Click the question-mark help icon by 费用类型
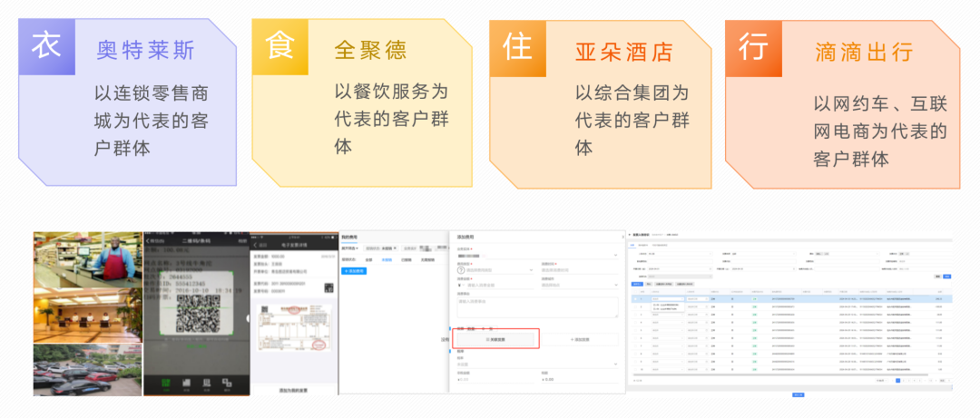The width and height of the screenshot is (980, 418). 461,270
